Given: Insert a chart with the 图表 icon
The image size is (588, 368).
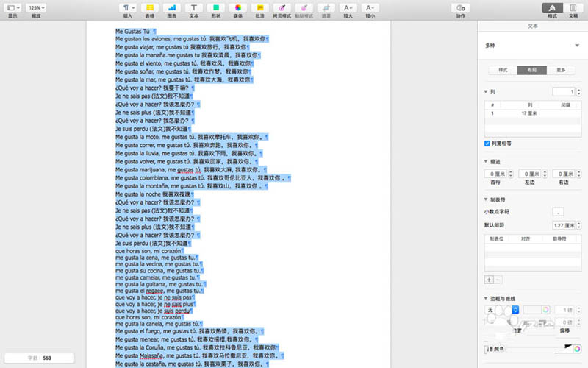Looking at the screenshot, I should pos(172,8).
